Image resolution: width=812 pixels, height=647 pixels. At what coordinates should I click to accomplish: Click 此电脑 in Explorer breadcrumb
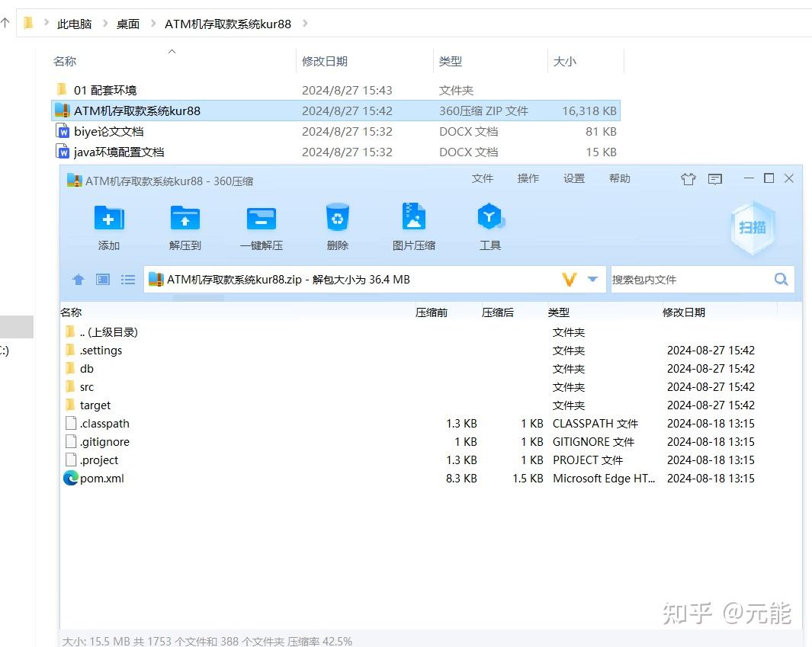click(x=74, y=24)
